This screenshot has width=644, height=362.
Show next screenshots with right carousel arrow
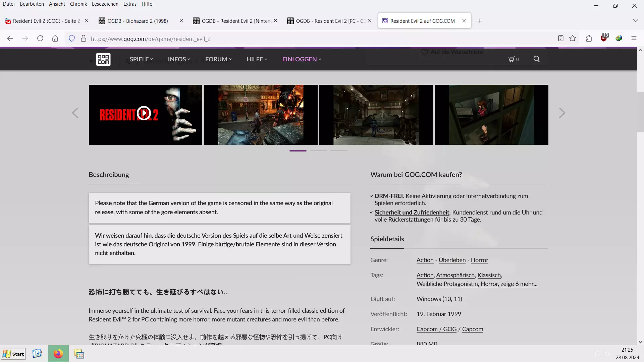[x=562, y=113]
